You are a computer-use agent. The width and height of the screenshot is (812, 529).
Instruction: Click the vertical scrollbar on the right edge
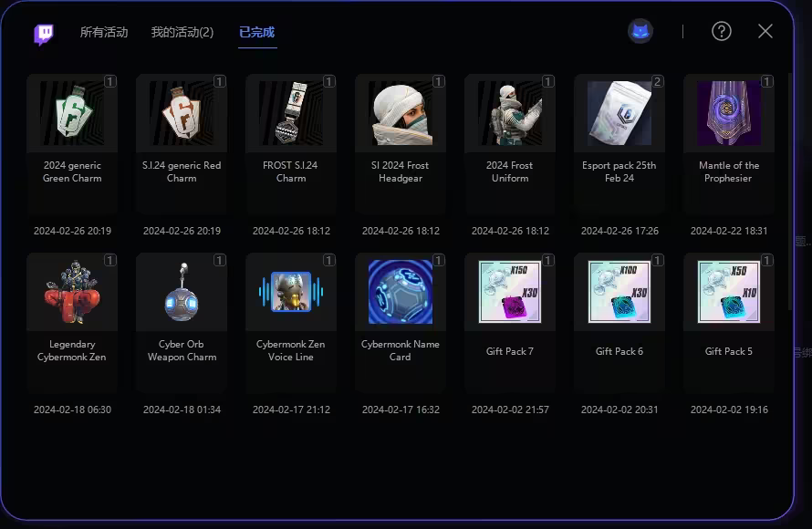click(790, 192)
